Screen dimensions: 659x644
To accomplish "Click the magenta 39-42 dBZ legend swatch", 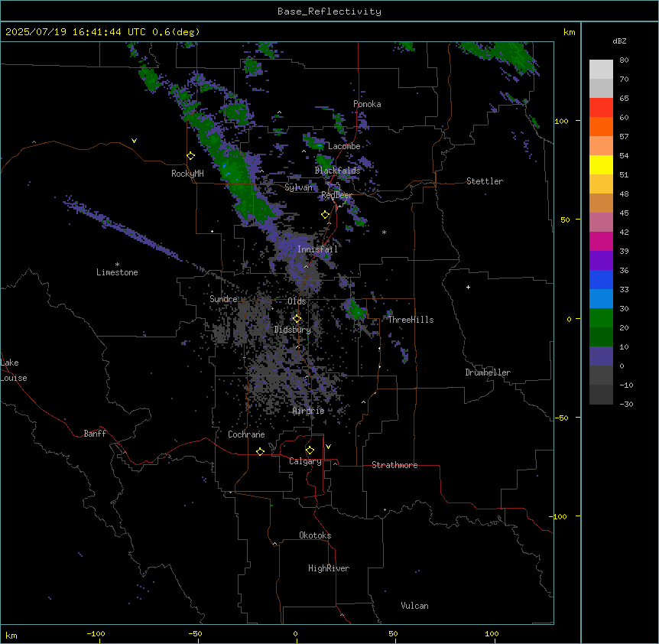I will coord(601,241).
